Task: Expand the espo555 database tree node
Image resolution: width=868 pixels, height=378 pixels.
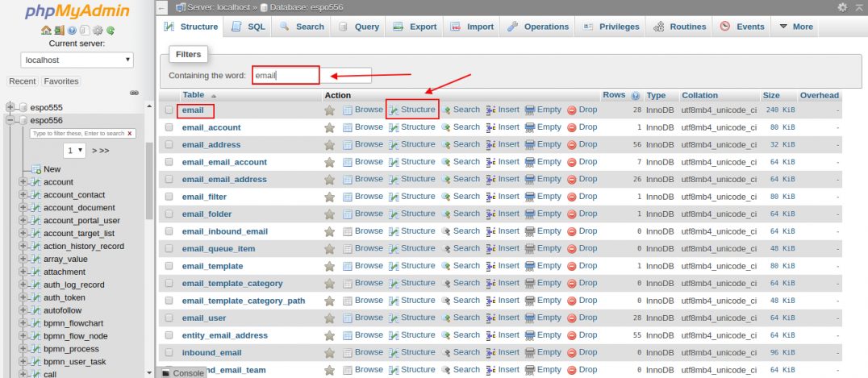Action: [11, 107]
